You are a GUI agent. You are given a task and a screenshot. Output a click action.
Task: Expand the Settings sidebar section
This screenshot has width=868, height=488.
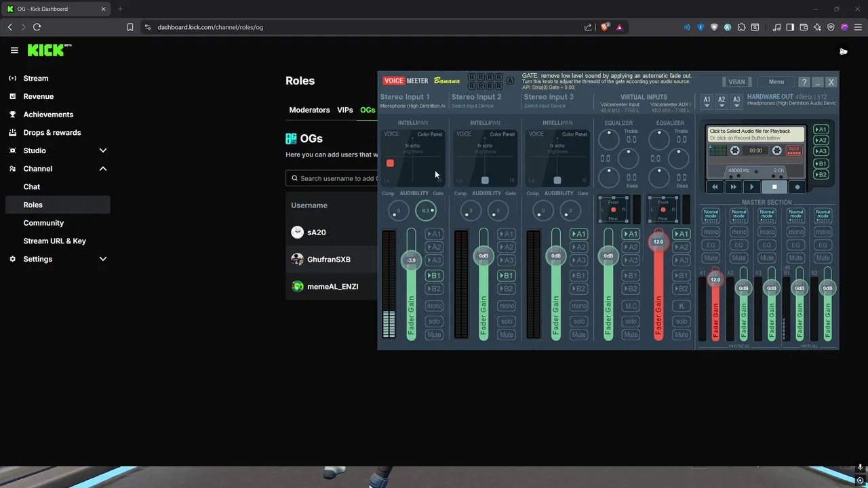tap(103, 259)
